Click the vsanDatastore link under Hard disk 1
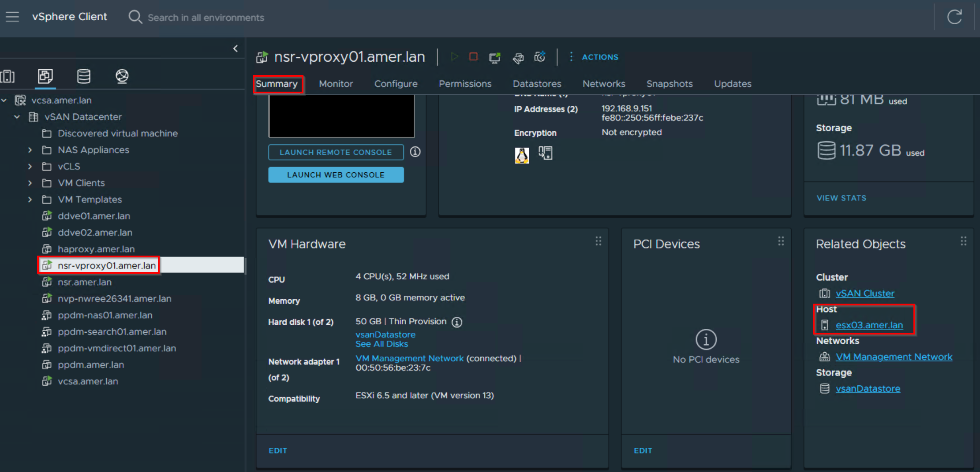This screenshot has width=980, height=472. coord(385,334)
